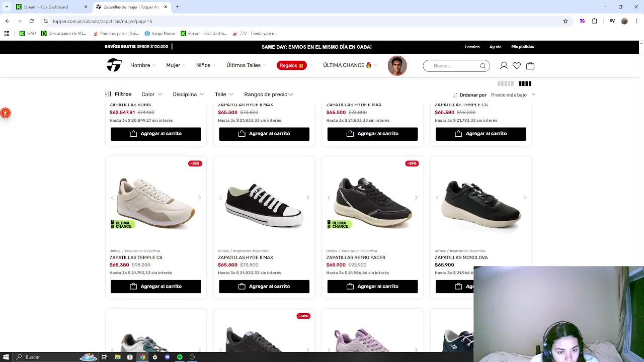Show next image of Zapatillas Monclova card
This screenshot has height=362, width=644.
pyautogui.click(x=524, y=198)
